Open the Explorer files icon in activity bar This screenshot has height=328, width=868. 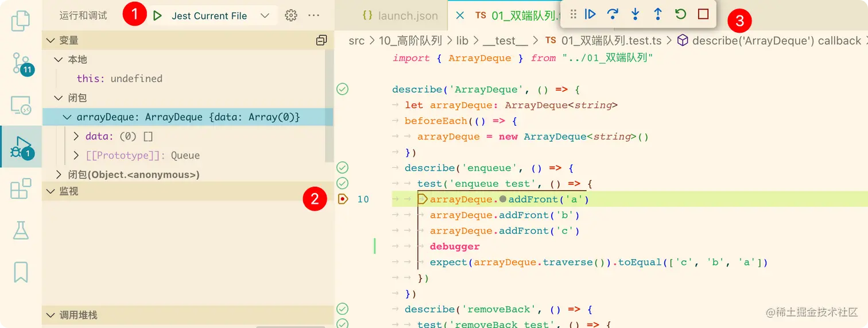point(21,21)
